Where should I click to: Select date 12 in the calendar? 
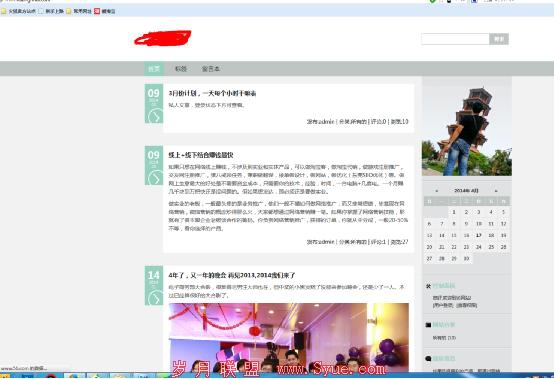pos(503,224)
